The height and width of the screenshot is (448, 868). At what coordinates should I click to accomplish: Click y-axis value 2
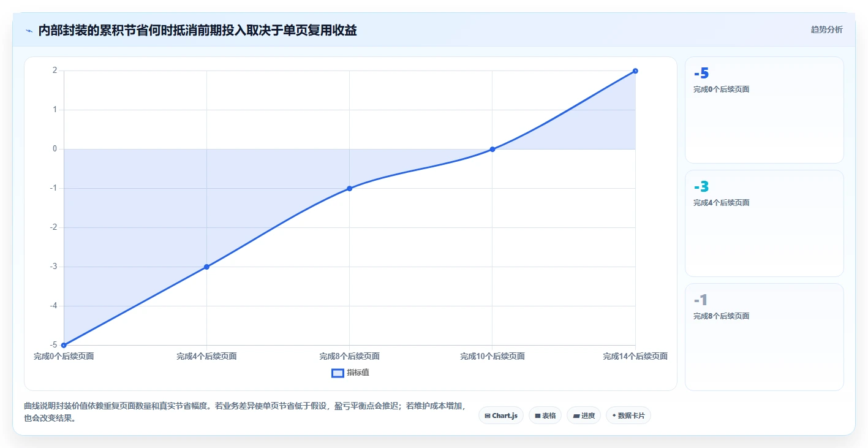click(55, 70)
